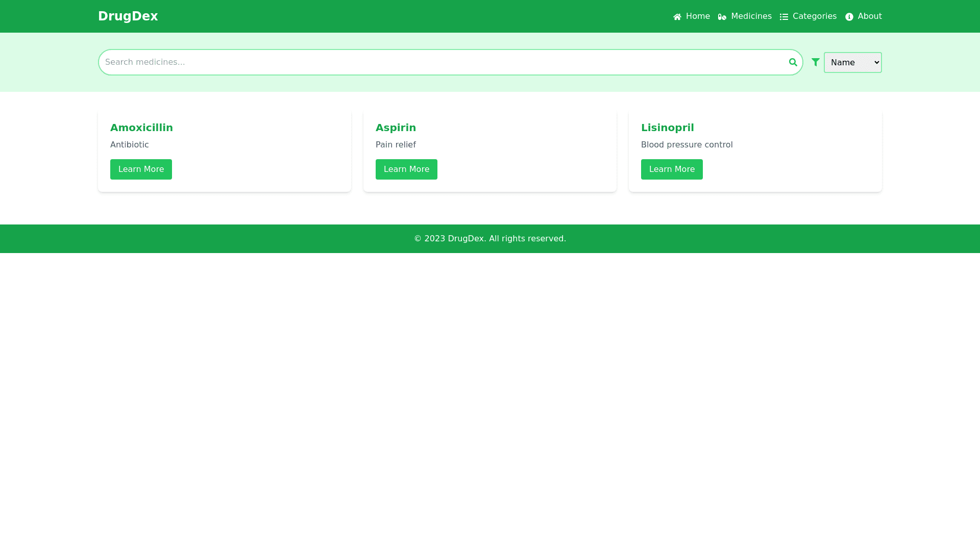Click the info icon beside About

click(848, 16)
